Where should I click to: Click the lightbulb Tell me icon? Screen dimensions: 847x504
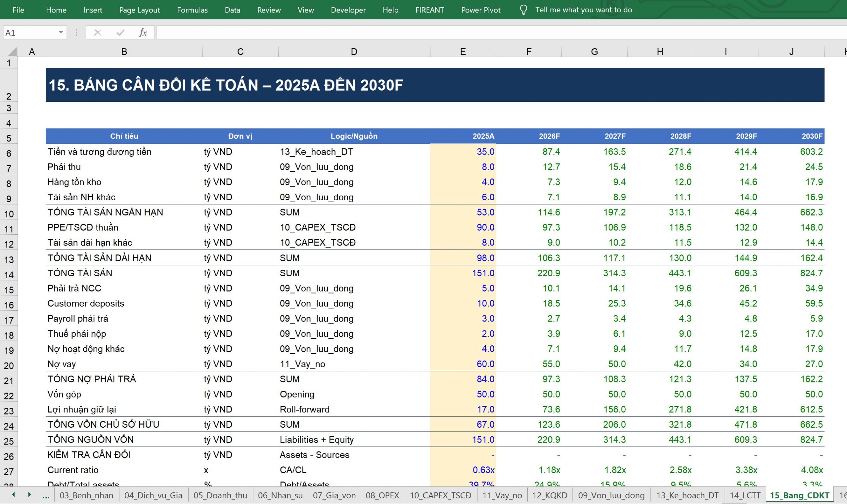(523, 10)
